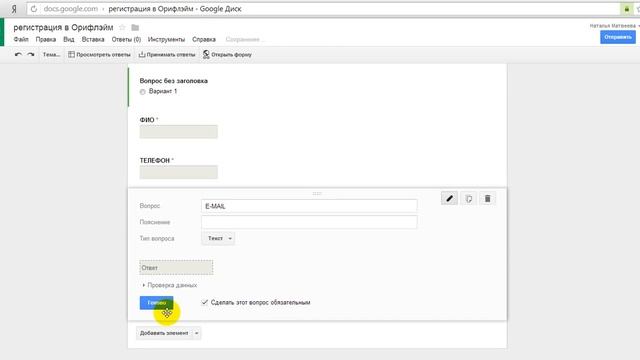Open the Вставка menu
This screenshot has width=640, height=360.
click(93, 39)
